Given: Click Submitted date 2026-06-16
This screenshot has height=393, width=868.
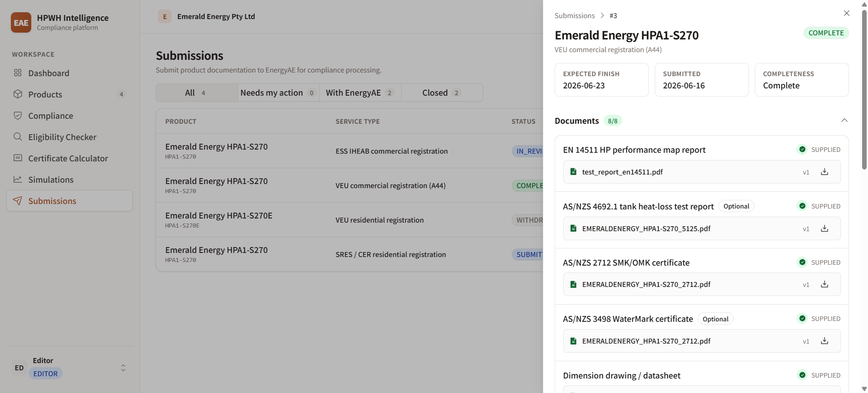Looking at the screenshot, I should tap(684, 86).
